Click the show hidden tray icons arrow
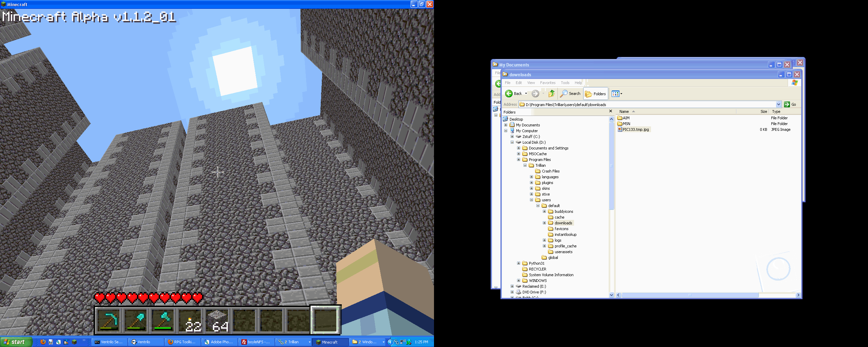Image resolution: width=868 pixels, height=347 pixels. click(390, 342)
